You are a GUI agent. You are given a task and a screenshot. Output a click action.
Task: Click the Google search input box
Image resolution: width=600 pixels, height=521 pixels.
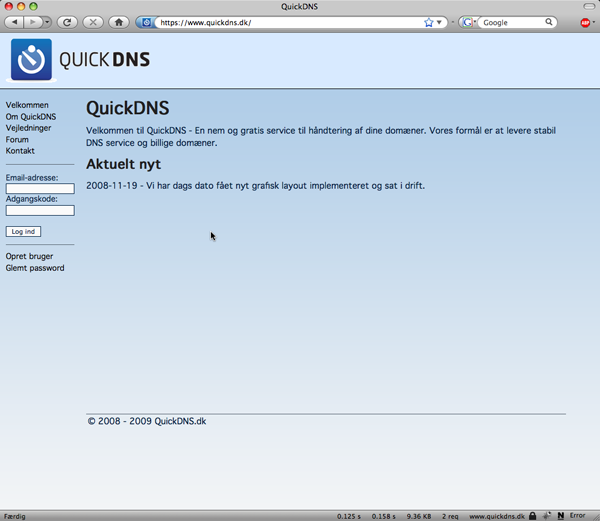coord(512,23)
